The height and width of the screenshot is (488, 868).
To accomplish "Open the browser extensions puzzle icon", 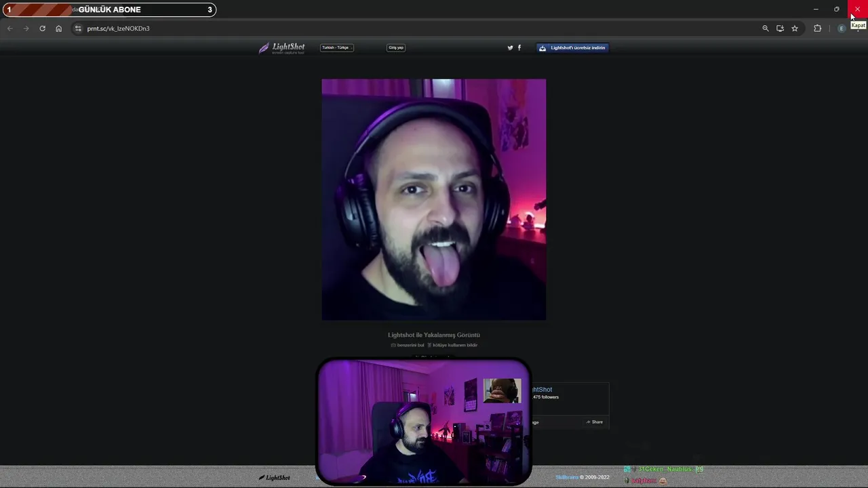I will (x=817, y=28).
